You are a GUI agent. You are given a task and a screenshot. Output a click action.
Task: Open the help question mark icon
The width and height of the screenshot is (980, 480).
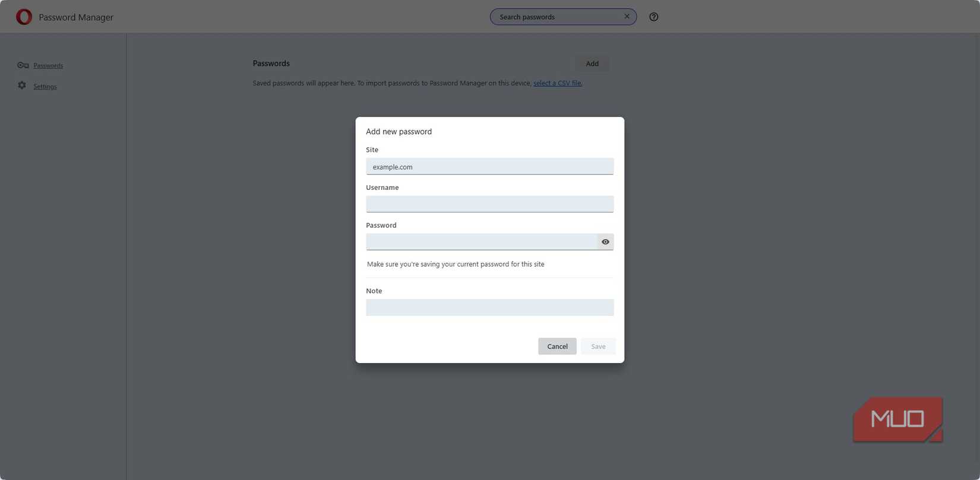653,17
